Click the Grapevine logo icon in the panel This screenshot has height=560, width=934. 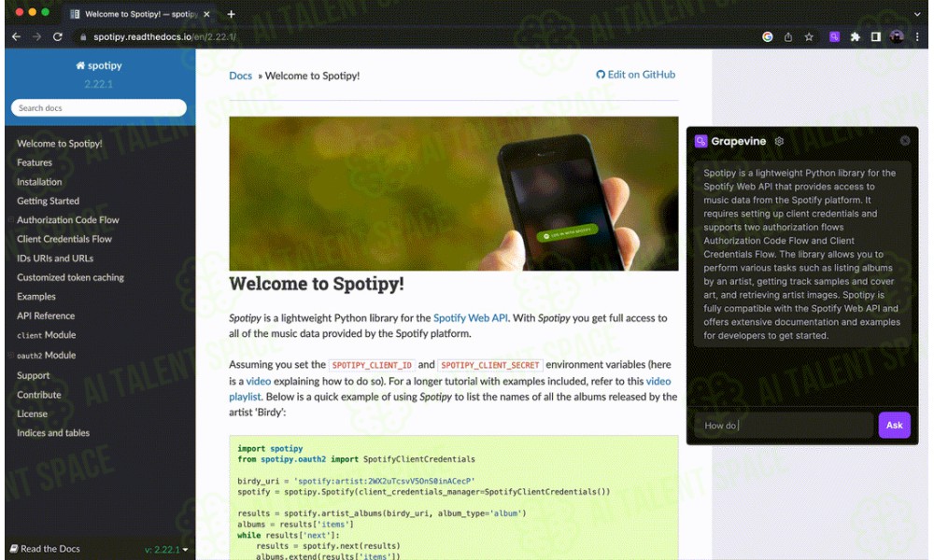(701, 141)
